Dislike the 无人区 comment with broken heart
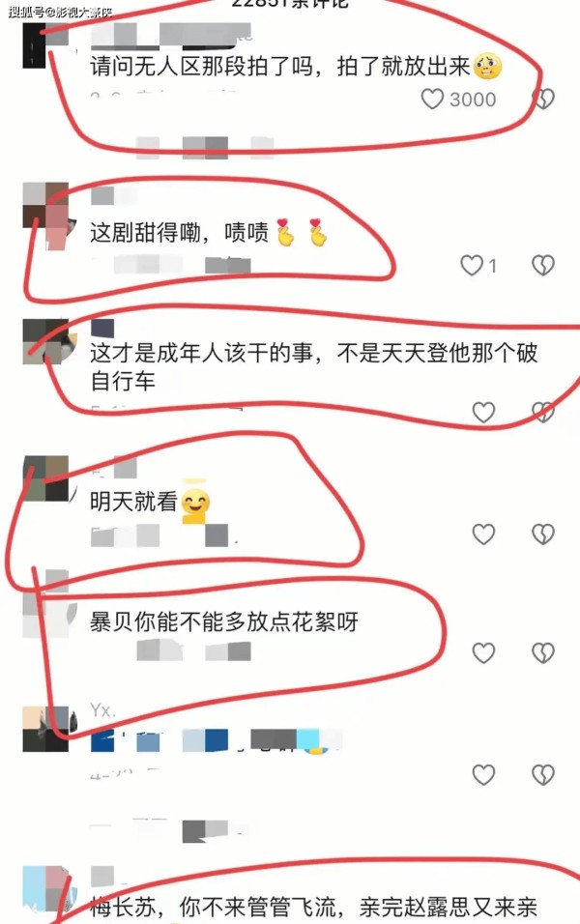Image resolution: width=580 pixels, height=924 pixels. 543,99
